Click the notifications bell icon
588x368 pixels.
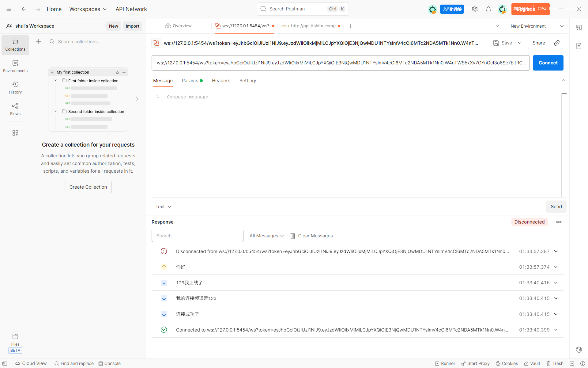[x=488, y=9]
